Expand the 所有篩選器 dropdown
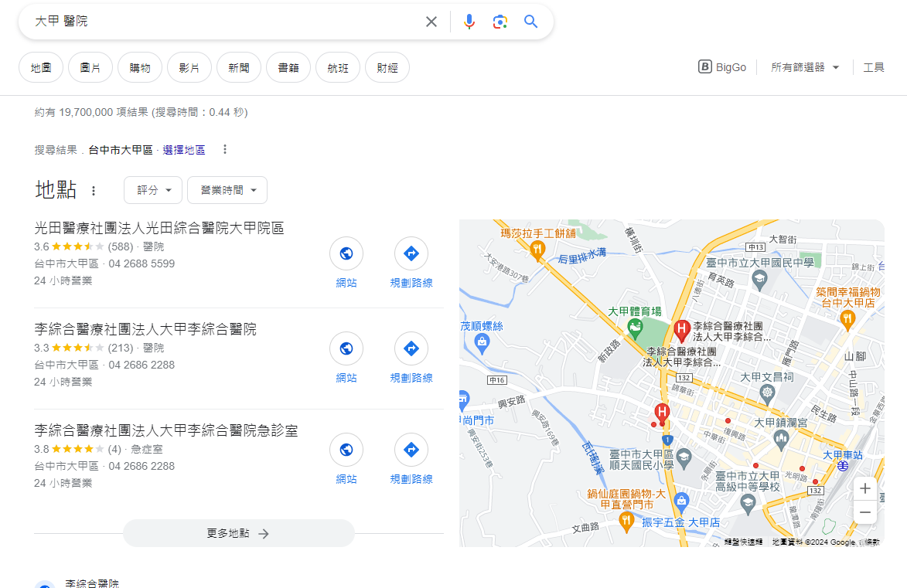 point(805,67)
